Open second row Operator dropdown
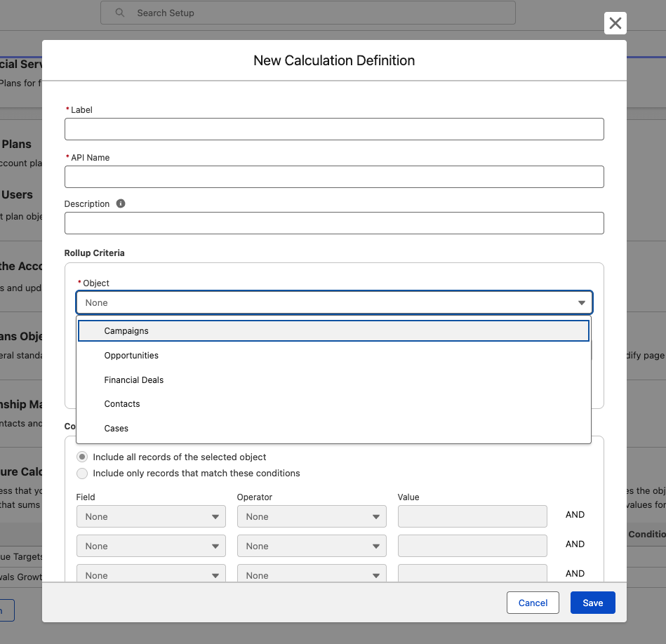 pos(312,546)
